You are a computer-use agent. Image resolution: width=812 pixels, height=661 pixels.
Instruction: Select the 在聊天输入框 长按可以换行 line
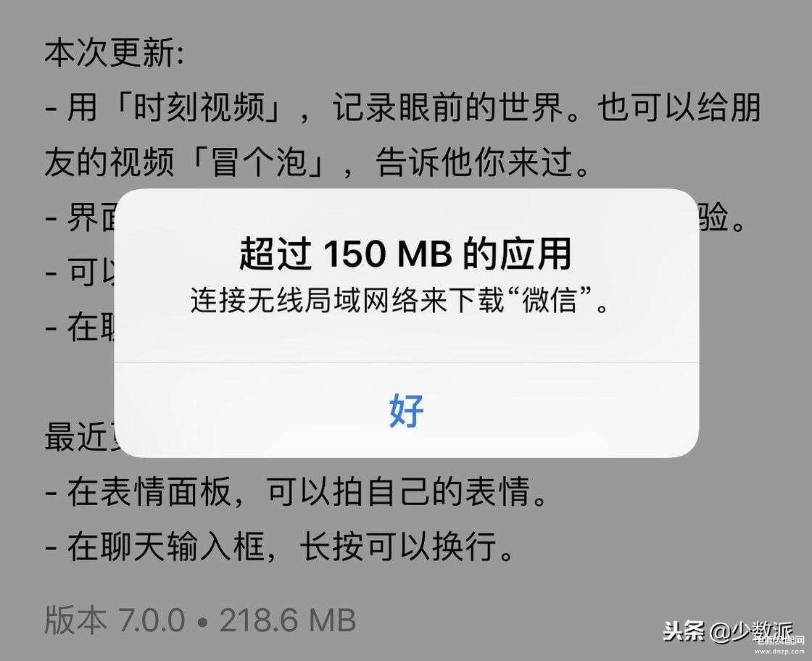coord(280,546)
